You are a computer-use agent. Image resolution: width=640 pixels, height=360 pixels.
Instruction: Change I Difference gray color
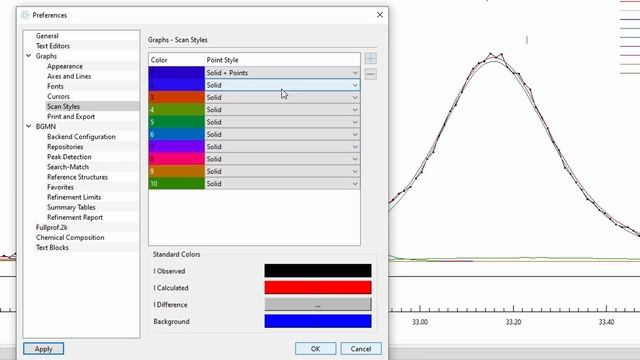pos(318,304)
